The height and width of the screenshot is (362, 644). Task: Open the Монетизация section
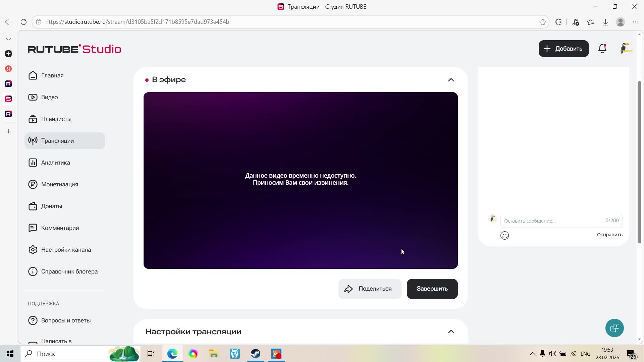(60, 184)
